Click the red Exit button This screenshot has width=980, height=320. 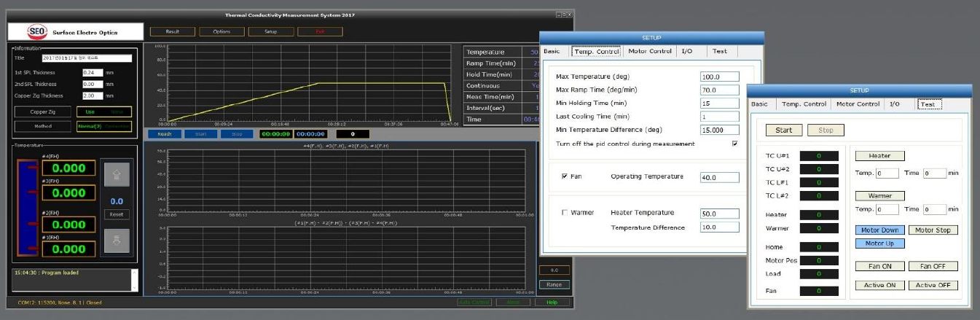coord(320,32)
